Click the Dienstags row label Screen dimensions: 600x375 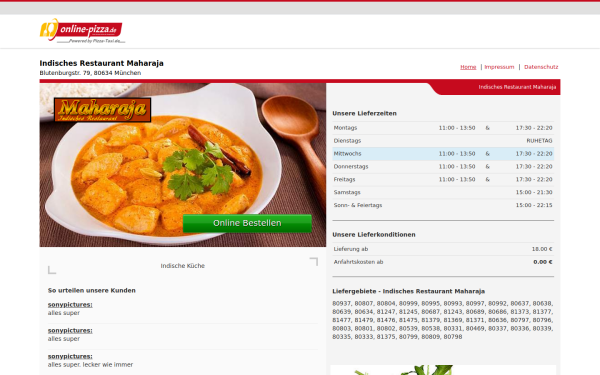(347, 141)
